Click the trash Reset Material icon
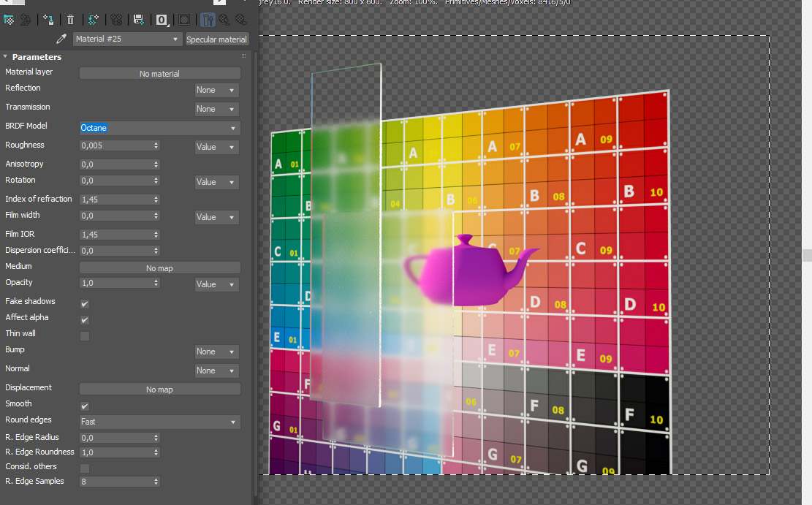812x505 pixels. (x=70, y=20)
